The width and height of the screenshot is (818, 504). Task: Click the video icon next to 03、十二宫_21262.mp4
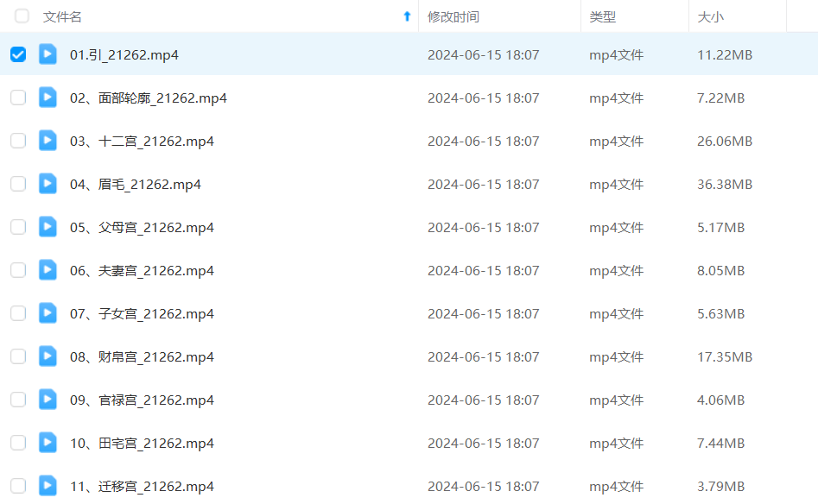click(x=48, y=140)
